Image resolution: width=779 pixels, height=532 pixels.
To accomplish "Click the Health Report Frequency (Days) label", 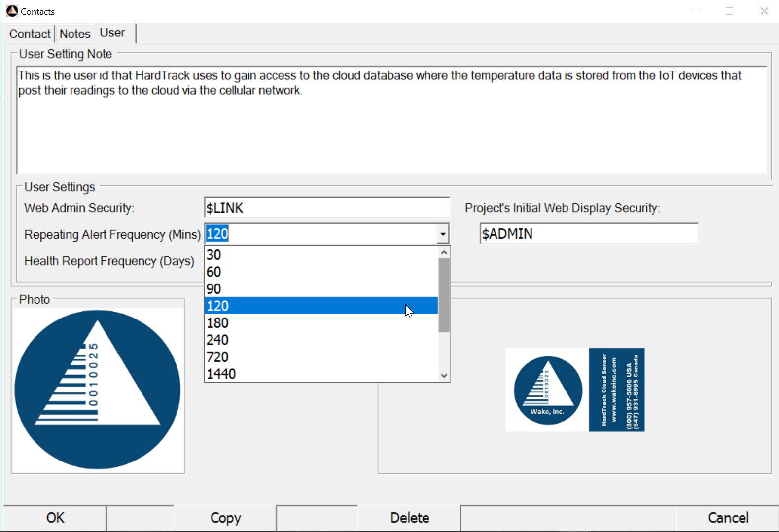I will click(109, 261).
